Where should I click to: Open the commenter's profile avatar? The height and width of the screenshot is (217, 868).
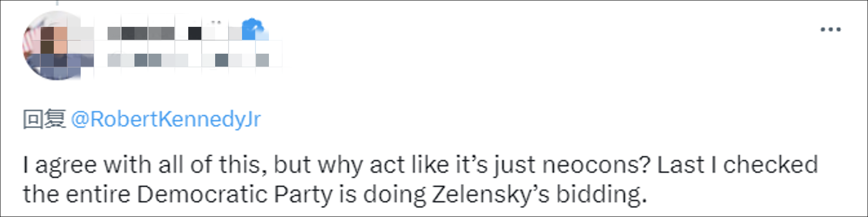[51, 46]
